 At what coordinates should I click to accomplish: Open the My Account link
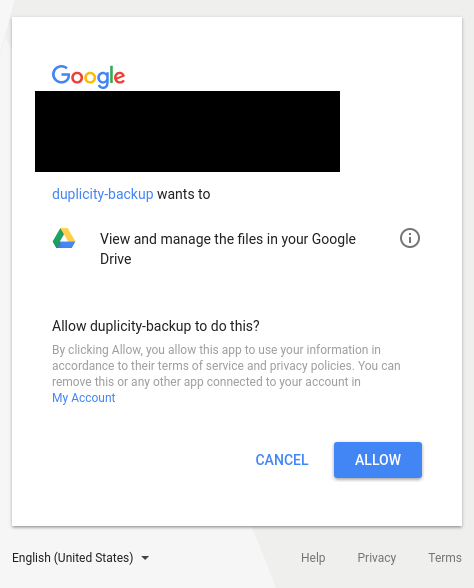tap(84, 398)
